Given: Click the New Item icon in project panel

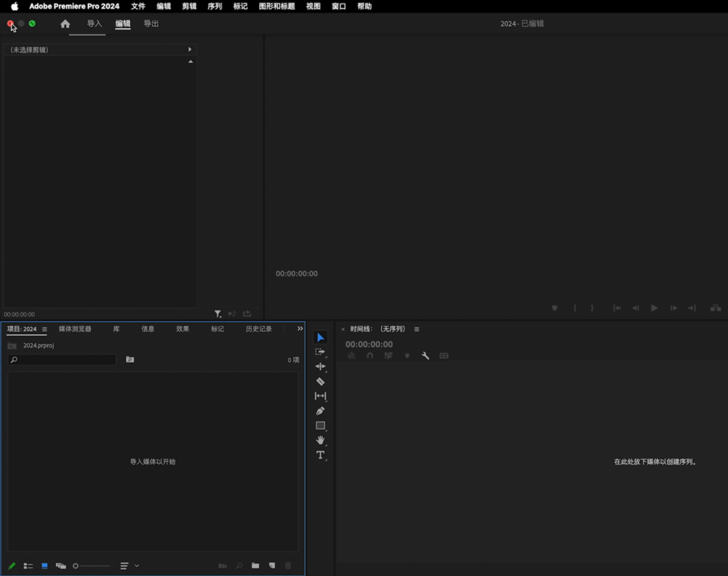Looking at the screenshot, I should tap(272, 565).
